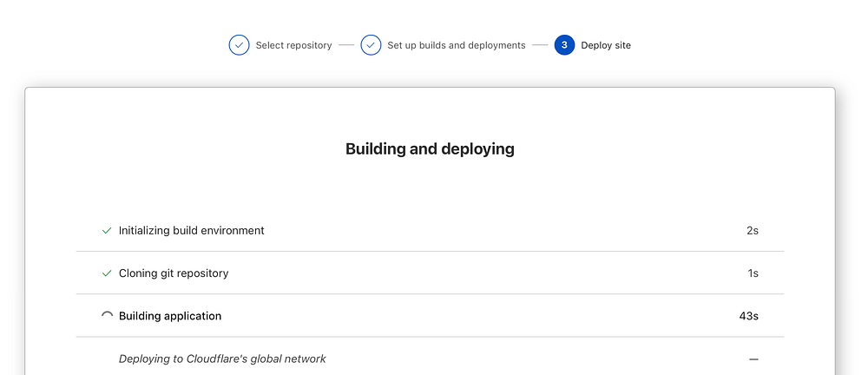This screenshot has height=375, width=868.
Task: Click green check beside Initializing build environment
Action: (x=107, y=231)
